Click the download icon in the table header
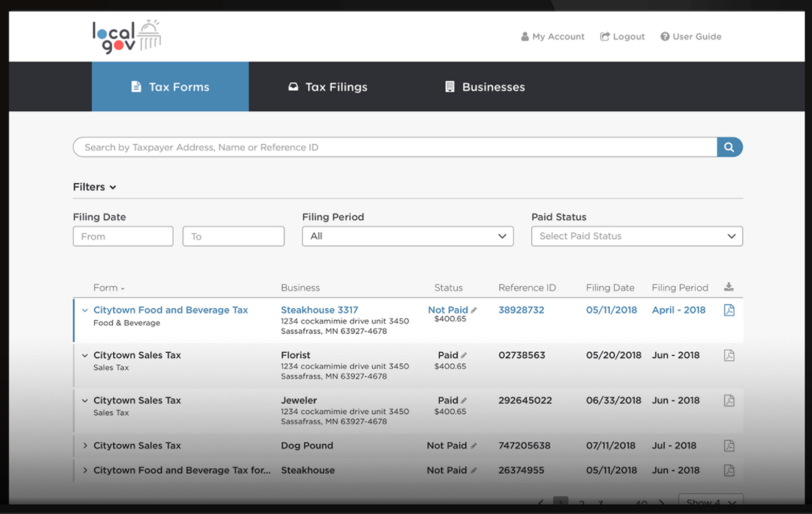The width and height of the screenshot is (812, 514). pyautogui.click(x=728, y=288)
